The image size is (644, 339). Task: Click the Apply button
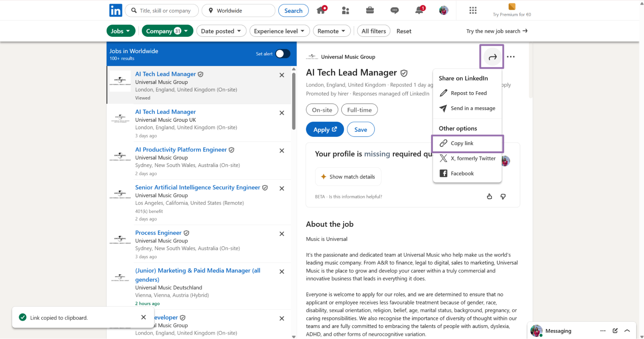click(325, 129)
